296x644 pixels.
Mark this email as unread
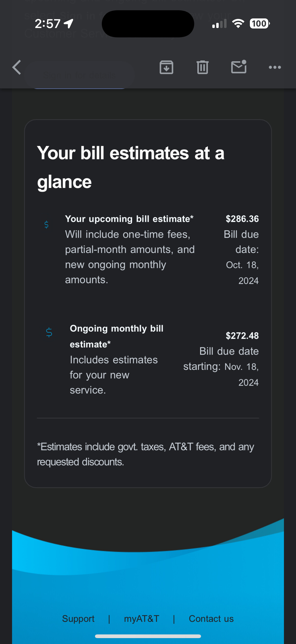(239, 67)
